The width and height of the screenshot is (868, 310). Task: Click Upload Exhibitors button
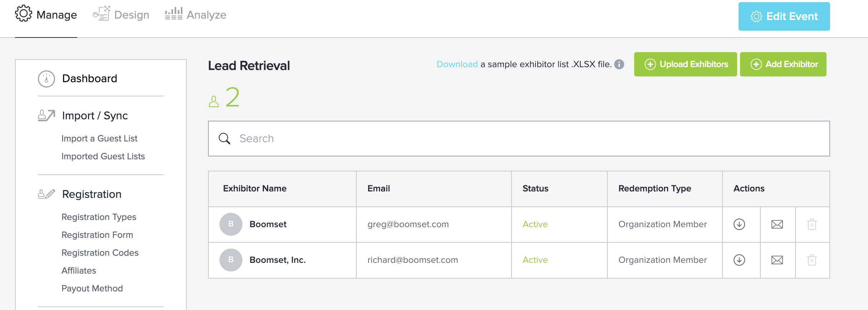(685, 64)
